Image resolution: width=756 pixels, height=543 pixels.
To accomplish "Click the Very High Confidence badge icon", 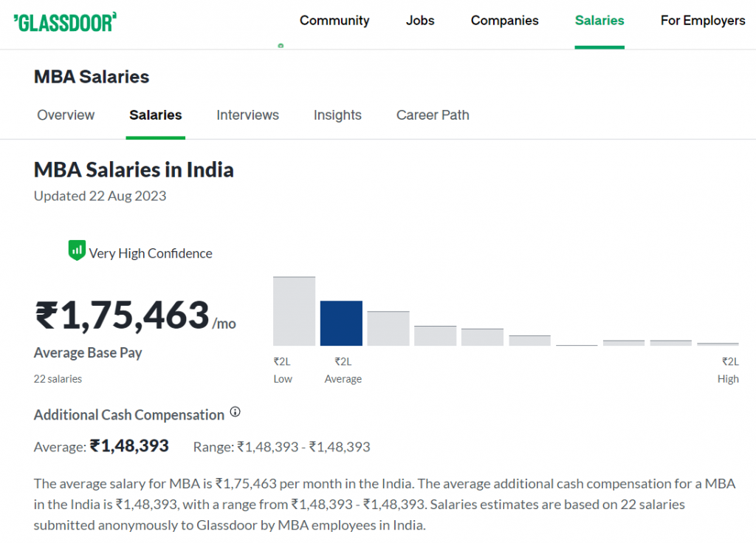I will click(x=77, y=250).
